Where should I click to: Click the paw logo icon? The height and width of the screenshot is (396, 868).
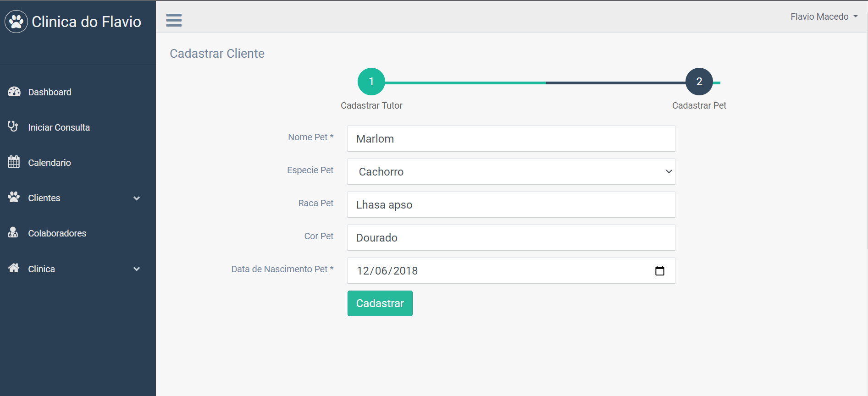(17, 22)
